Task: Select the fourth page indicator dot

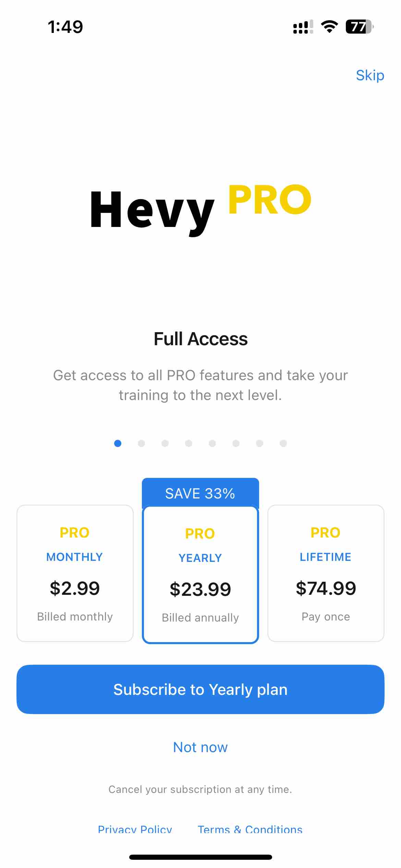Action: (x=189, y=443)
